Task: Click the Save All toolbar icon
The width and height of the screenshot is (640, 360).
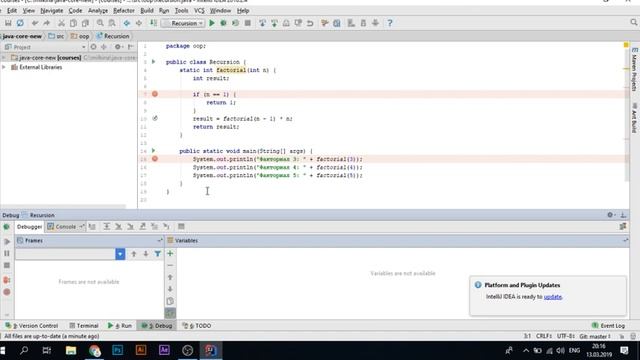Action: pyautogui.click(x=8, y=23)
